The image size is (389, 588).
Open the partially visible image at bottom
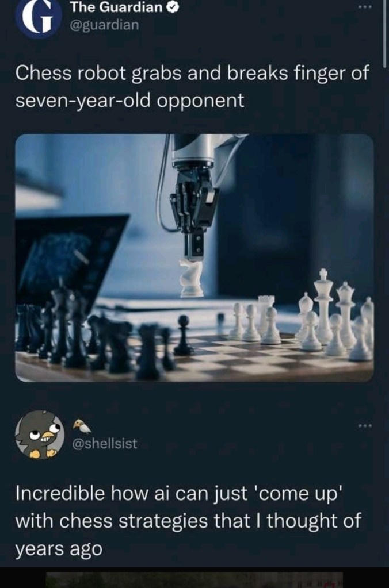pyautogui.click(x=194, y=580)
